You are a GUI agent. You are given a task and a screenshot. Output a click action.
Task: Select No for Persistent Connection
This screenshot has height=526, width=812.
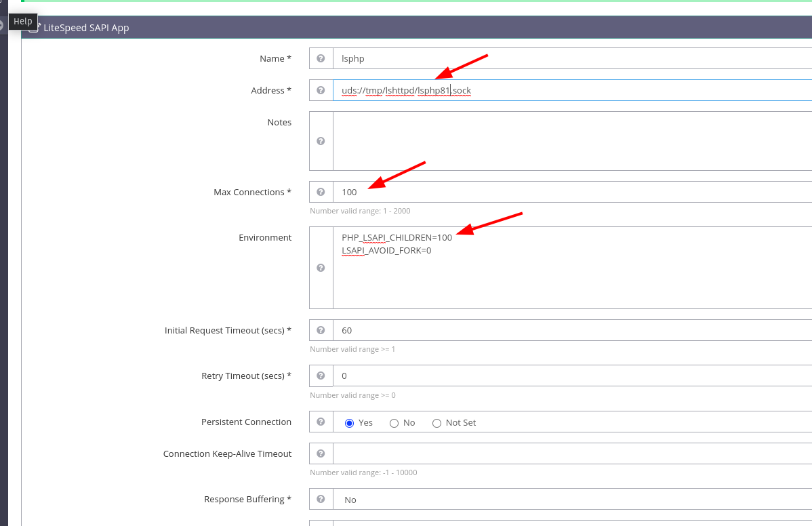tap(394, 423)
